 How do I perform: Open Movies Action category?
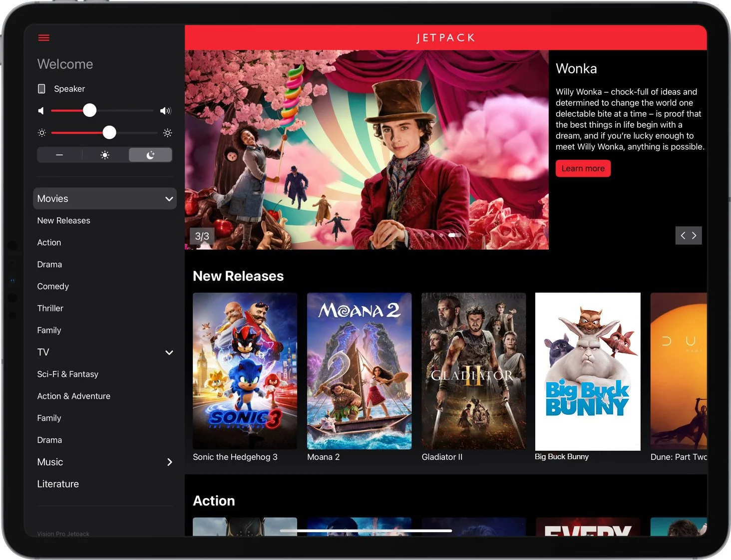pyautogui.click(x=49, y=243)
